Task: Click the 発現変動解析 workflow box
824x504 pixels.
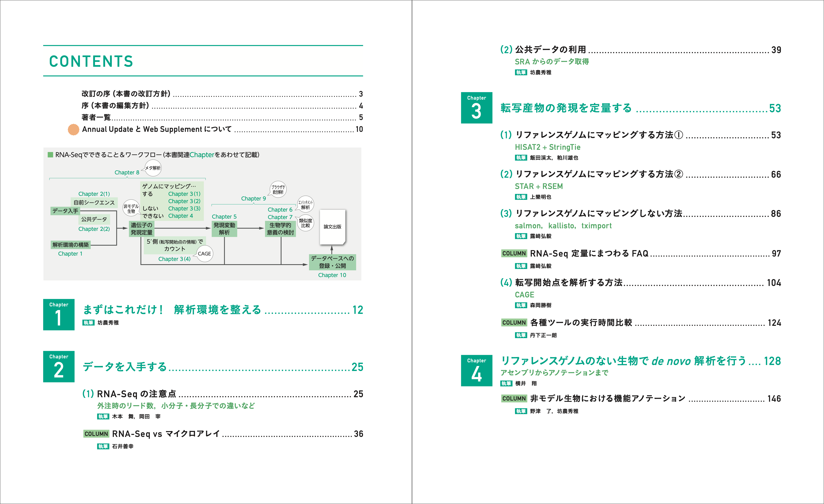Action: pyautogui.click(x=224, y=229)
